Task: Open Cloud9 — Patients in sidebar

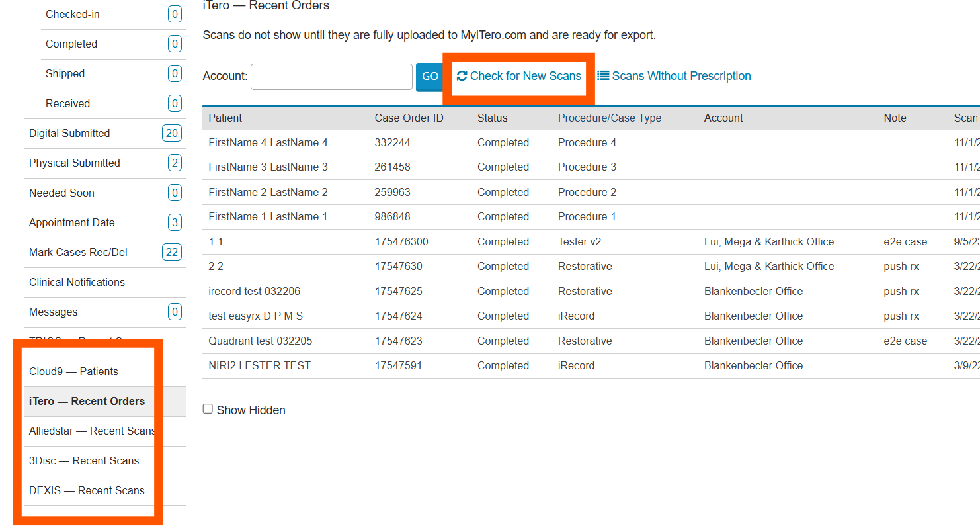Action: tap(73, 371)
